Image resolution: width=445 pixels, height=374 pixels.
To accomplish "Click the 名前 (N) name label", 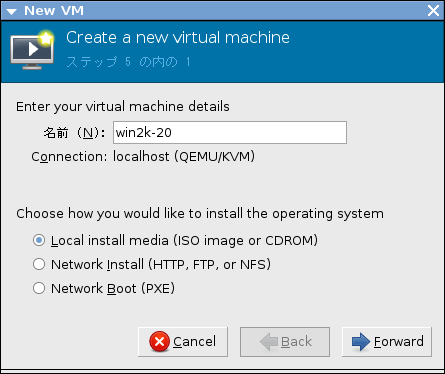I will (x=74, y=133).
